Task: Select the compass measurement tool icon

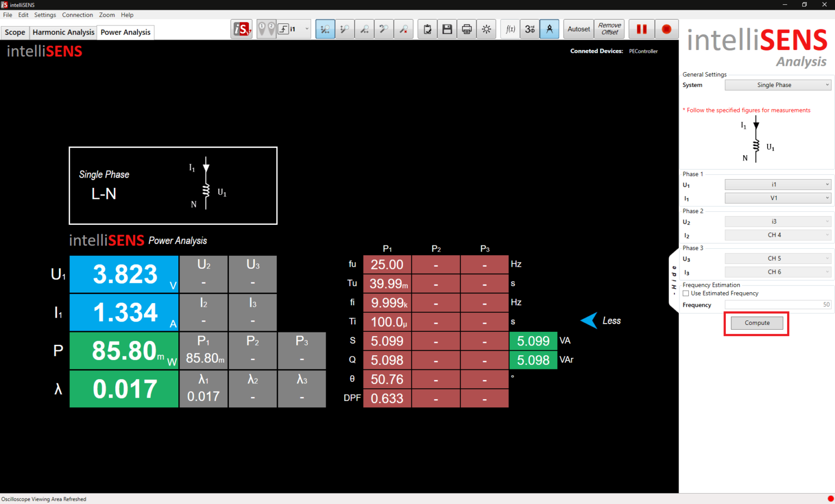Action: [549, 29]
